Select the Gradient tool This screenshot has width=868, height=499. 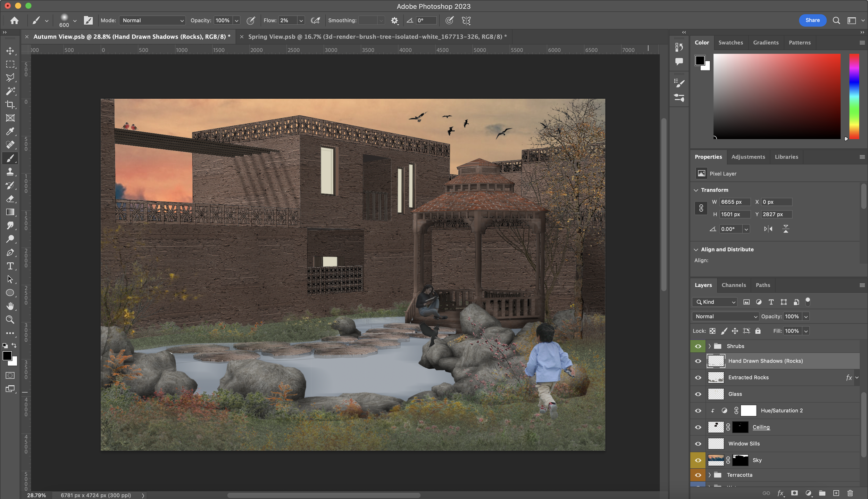point(10,212)
